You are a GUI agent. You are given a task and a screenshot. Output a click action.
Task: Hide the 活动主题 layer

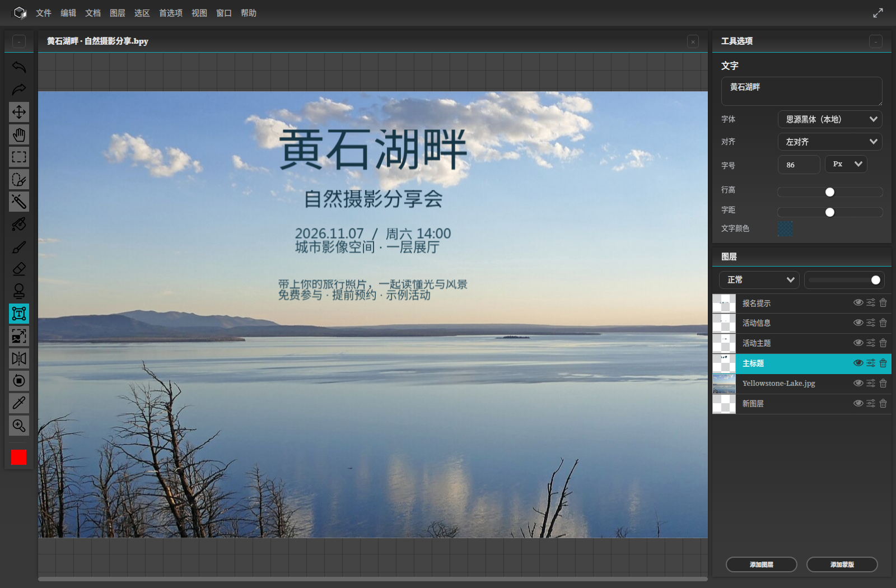coord(858,343)
